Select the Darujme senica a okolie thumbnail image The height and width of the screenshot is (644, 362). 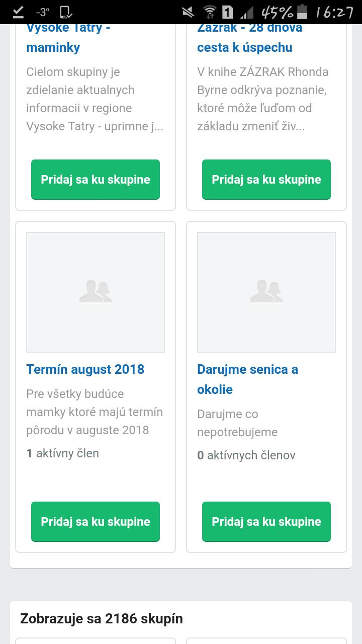pos(266,292)
